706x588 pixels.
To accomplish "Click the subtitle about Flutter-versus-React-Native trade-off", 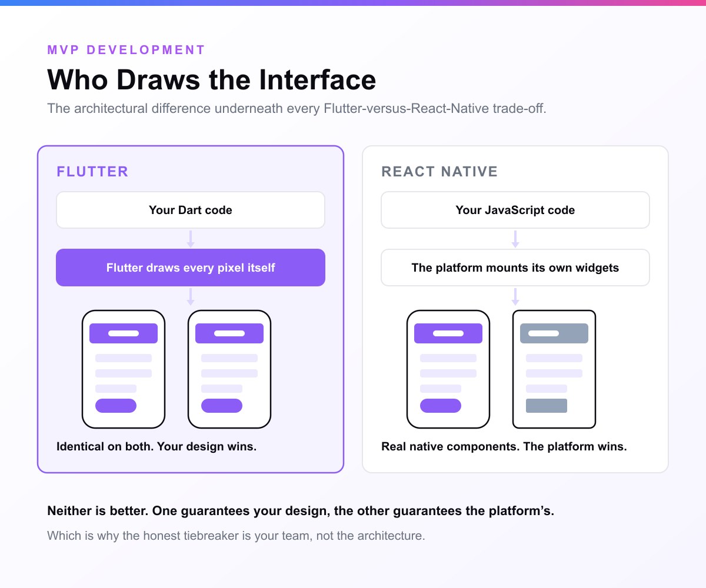I will (x=297, y=109).
